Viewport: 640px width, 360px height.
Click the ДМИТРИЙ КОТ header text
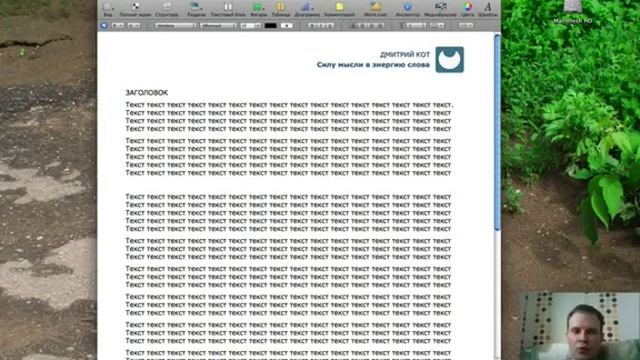click(x=404, y=55)
